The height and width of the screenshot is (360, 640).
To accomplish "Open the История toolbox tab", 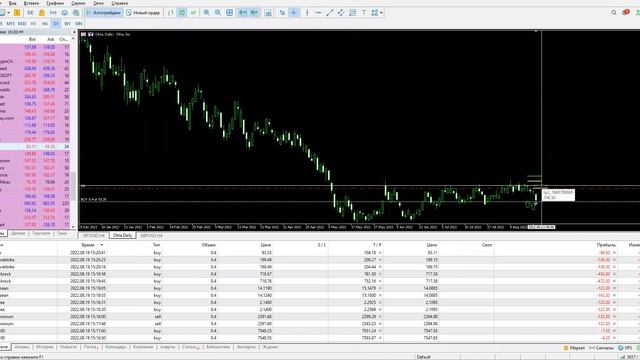I will click(44, 347).
